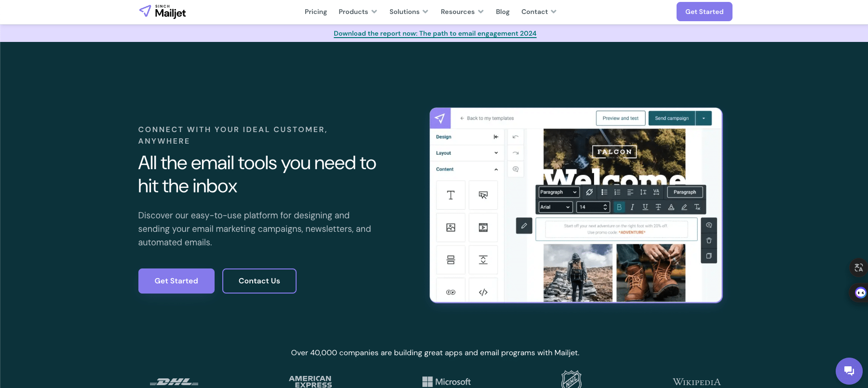Click the letter spacing VA icon
Image resolution: width=868 pixels, height=388 pixels.
(656, 192)
